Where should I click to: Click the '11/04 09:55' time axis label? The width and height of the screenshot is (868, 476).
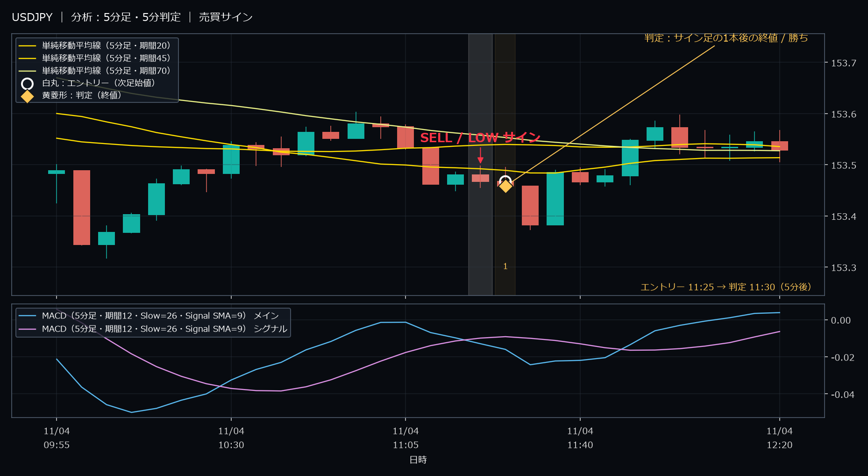click(57, 438)
